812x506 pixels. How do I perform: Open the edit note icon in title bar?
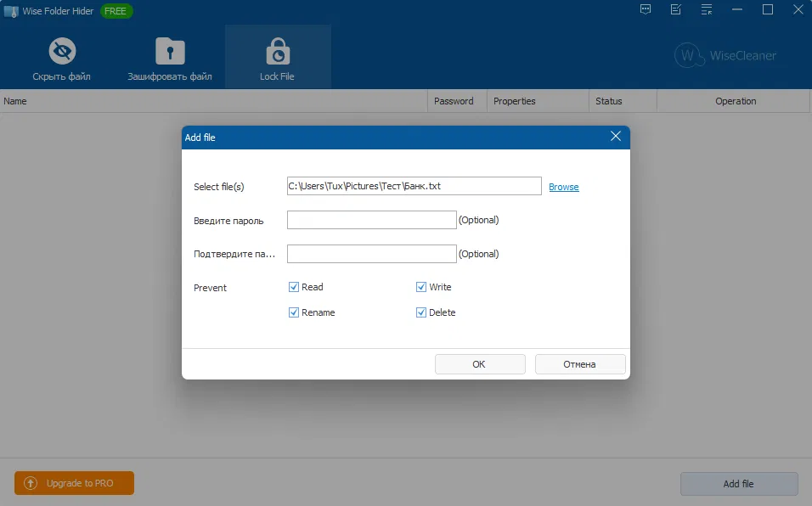(676, 10)
